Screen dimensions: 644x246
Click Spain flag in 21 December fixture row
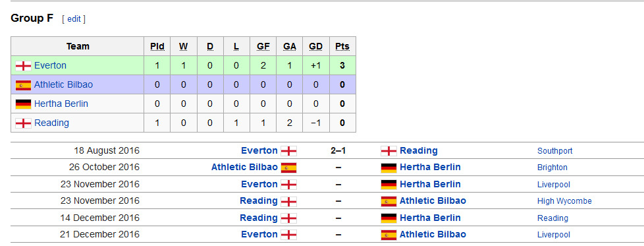(x=389, y=235)
